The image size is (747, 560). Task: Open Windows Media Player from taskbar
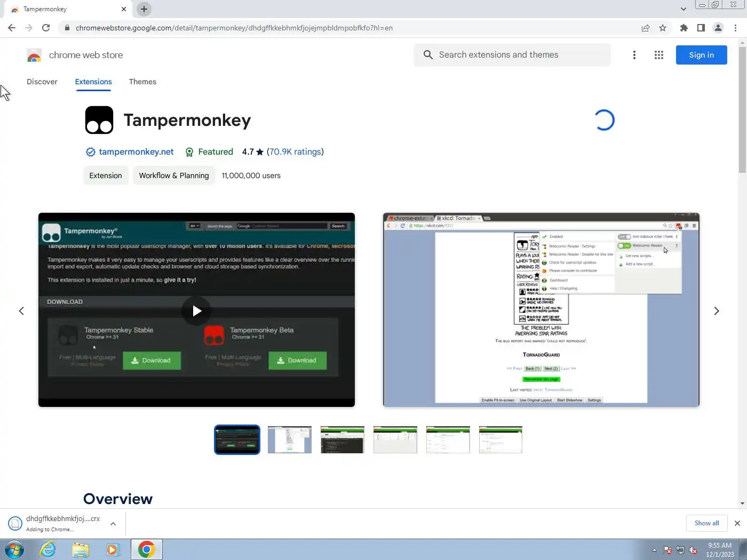(113, 549)
